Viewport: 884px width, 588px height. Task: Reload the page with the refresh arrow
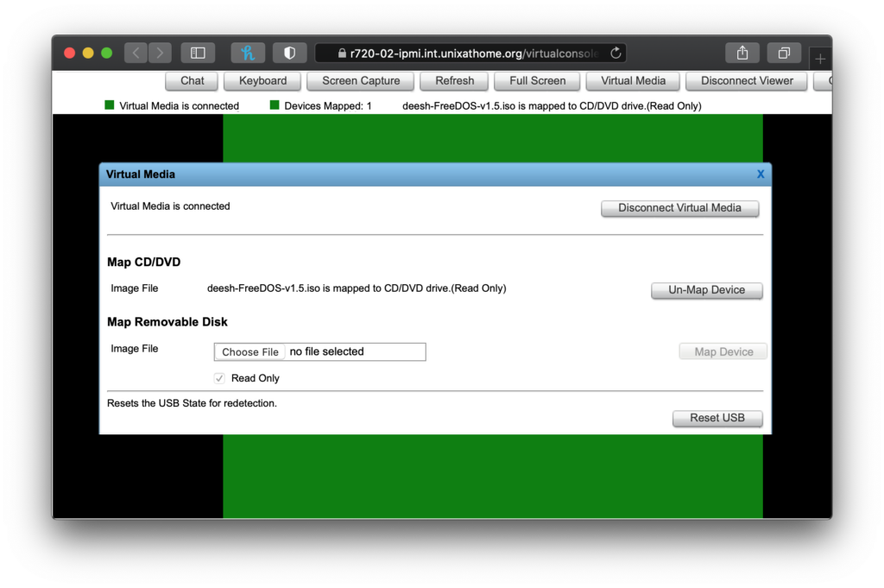click(x=616, y=53)
